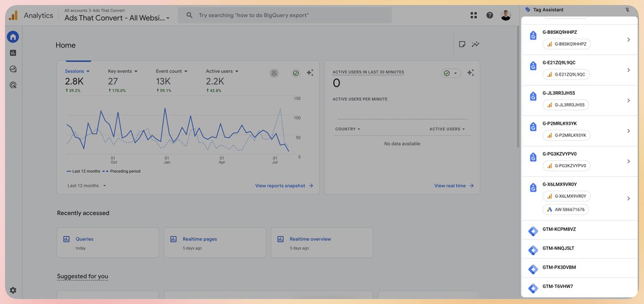
Task: Click the G-E21ZQ9L9QC destination chip
Action: (566, 75)
